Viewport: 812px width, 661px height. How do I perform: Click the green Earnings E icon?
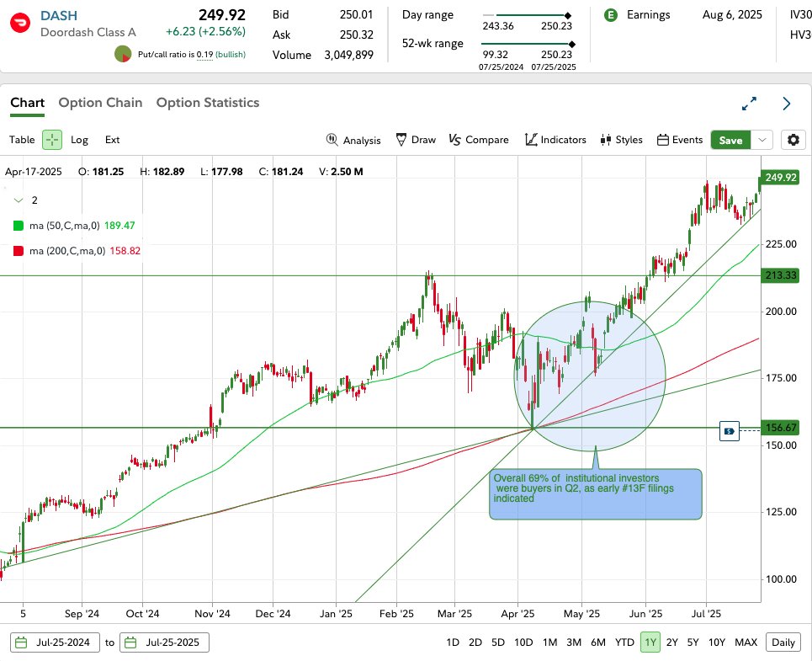click(x=611, y=15)
